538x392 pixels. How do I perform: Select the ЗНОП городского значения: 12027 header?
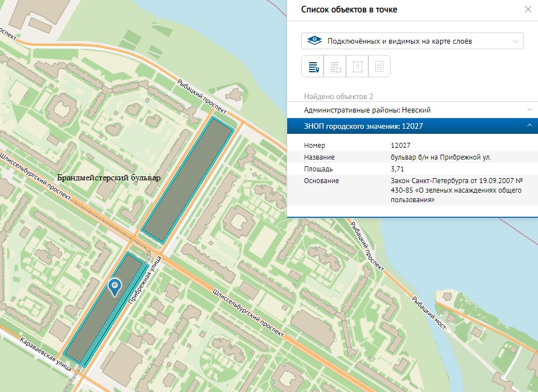tap(363, 126)
